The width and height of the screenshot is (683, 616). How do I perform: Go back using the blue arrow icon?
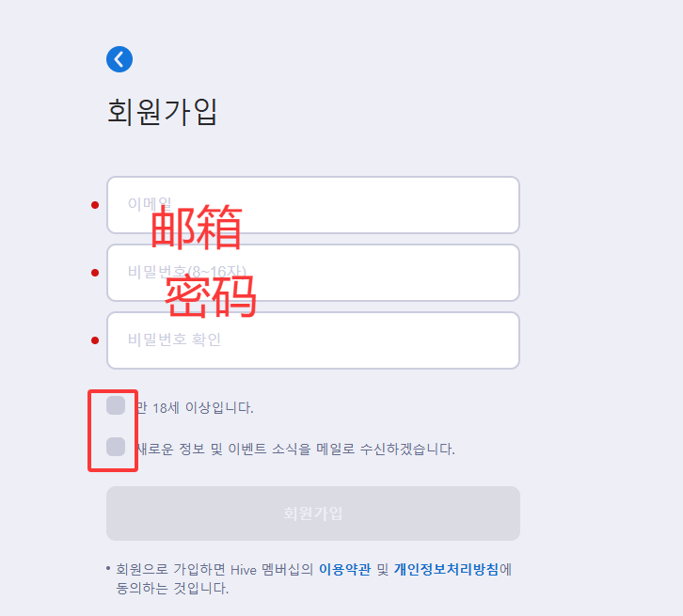[x=119, y=59]
